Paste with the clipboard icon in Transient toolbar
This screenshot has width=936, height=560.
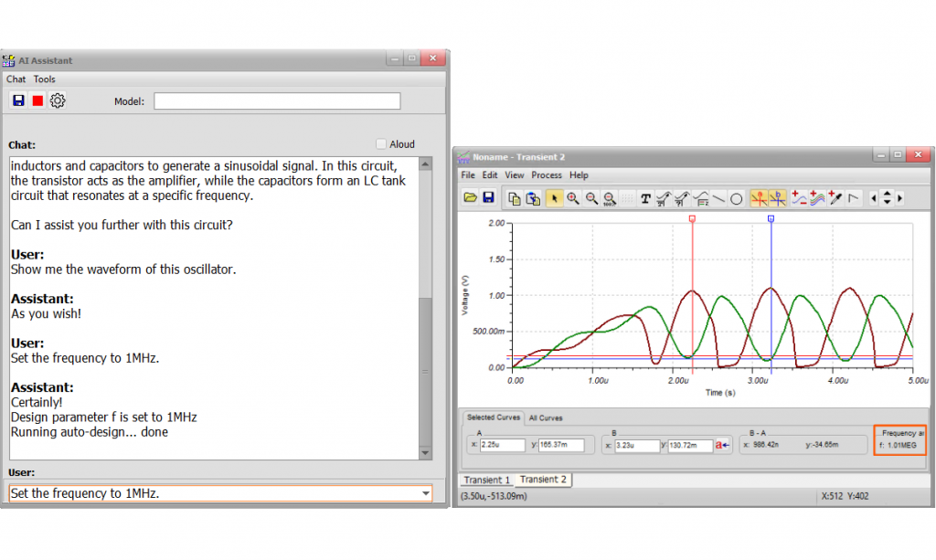pos(533,198)
